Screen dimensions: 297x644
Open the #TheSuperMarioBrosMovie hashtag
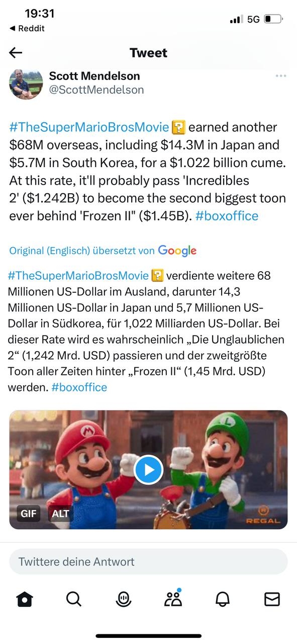point(88,127)
